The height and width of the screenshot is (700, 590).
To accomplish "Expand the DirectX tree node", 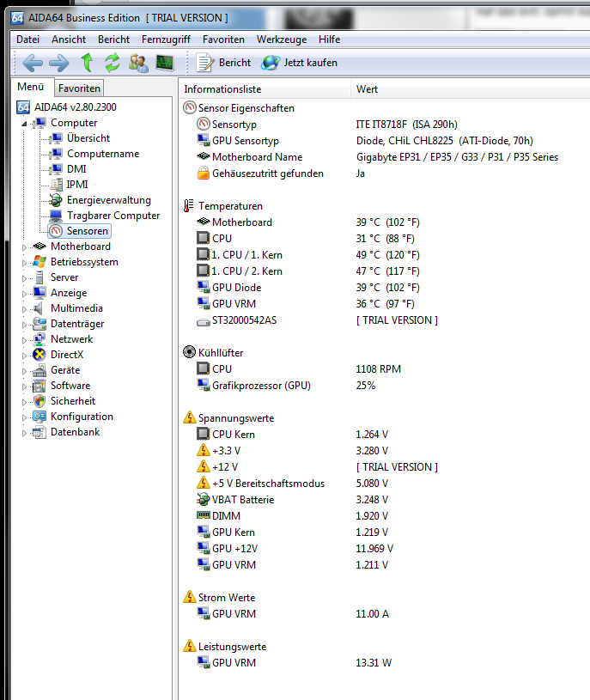I will [24, 356].
